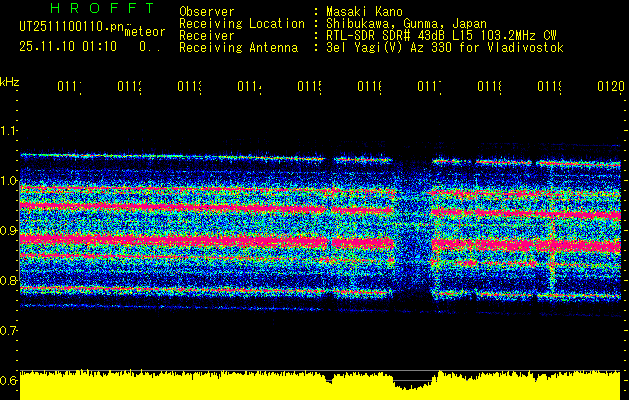Viewport: 629px width, 400px height.
Task: Click the HROFFT title text
Action: 103,8
